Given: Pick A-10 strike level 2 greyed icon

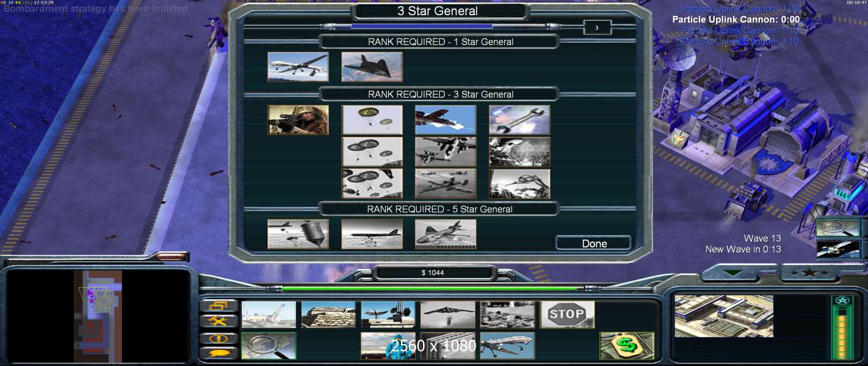Looking at the screenshot, I should [x=446, y=152].
